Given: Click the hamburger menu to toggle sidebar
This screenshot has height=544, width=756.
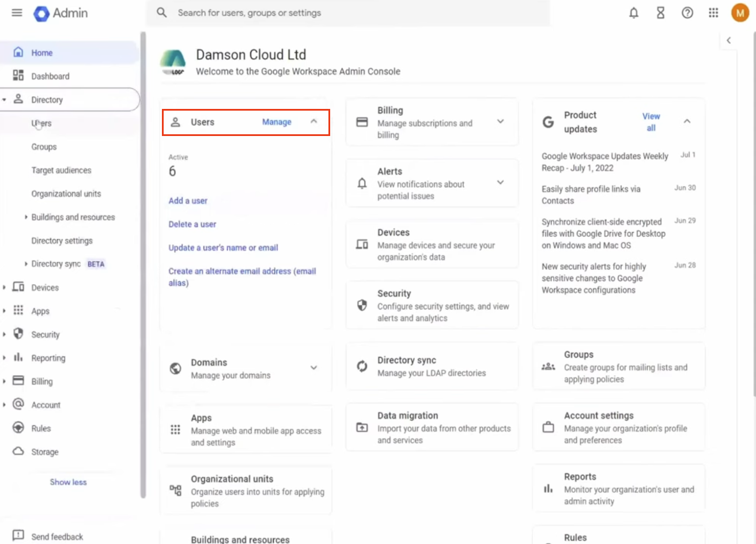Looking at the screenshot, I should click(x=16, y=12).
